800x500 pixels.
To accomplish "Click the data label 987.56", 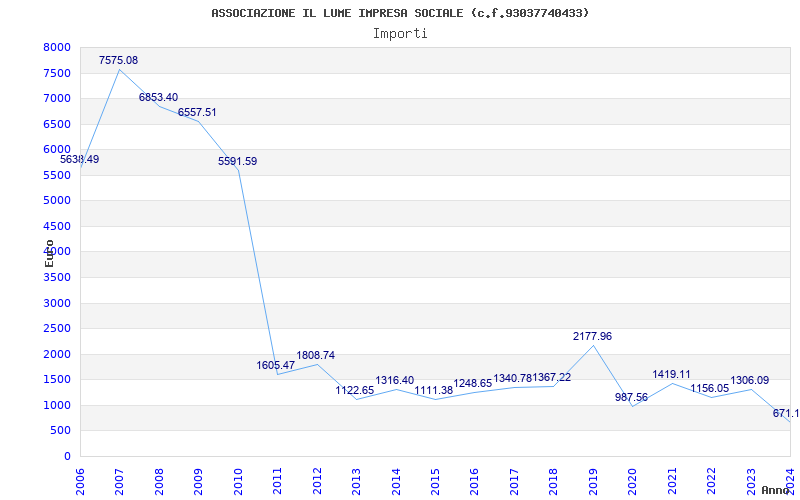I will click(x=631, y=397).
